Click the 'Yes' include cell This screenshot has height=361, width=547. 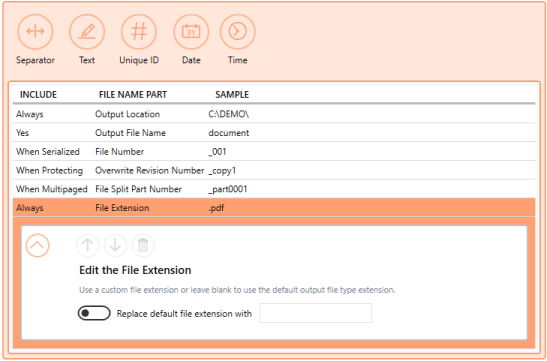pos(22,133)
